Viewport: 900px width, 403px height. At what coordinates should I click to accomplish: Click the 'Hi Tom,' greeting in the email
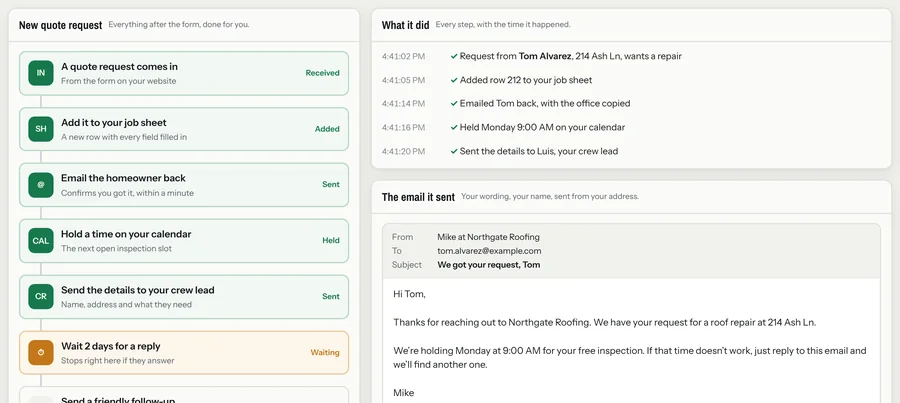click(x=409, y=294)
